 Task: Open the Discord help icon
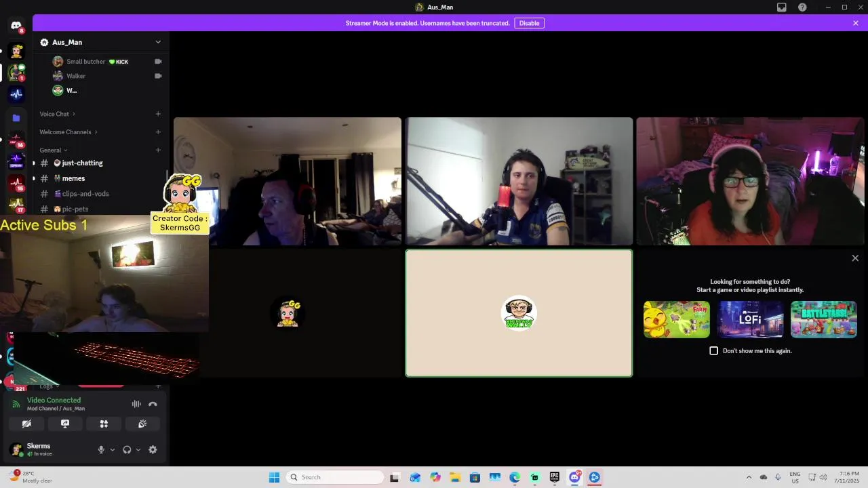click(x=803, y=7)
